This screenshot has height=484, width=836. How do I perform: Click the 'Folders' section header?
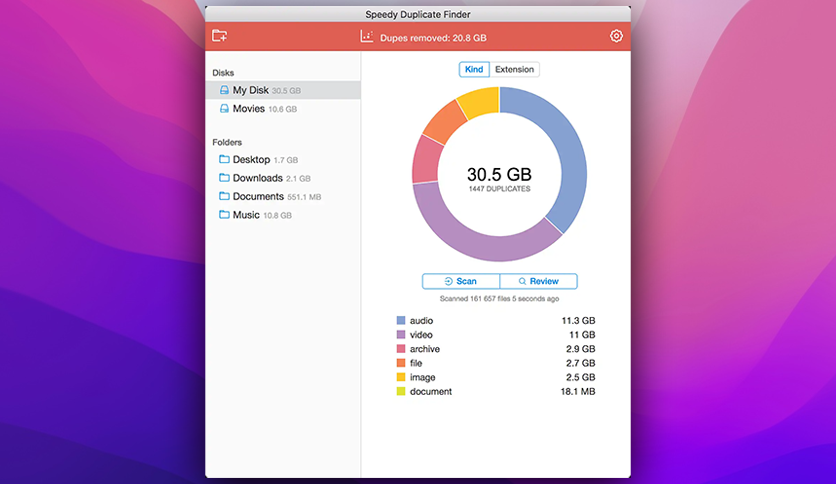227,142
